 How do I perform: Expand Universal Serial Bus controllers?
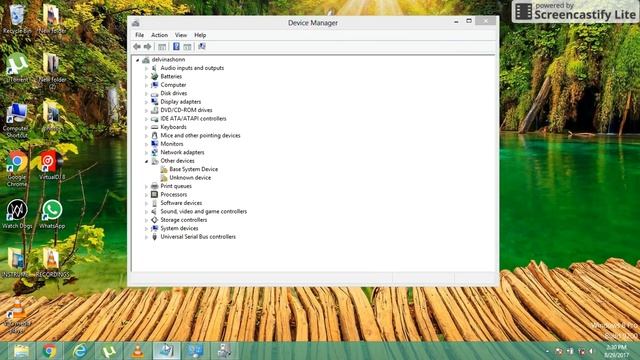click(146, 237)
